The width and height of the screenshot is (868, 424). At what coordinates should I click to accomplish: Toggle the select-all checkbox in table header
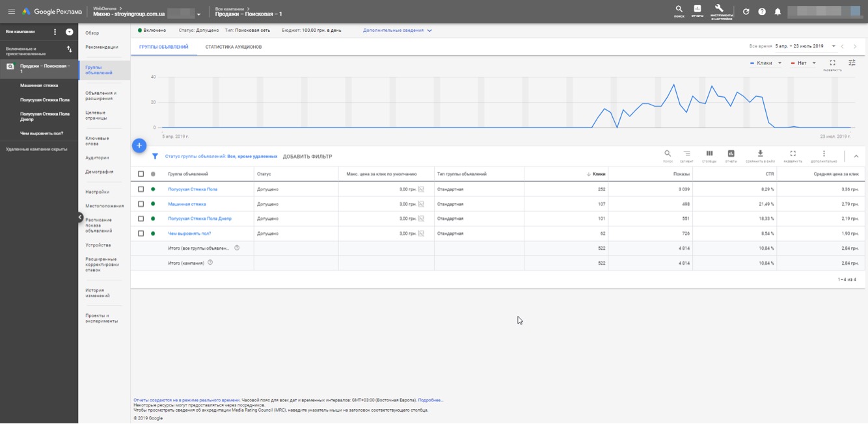point(141,174)
